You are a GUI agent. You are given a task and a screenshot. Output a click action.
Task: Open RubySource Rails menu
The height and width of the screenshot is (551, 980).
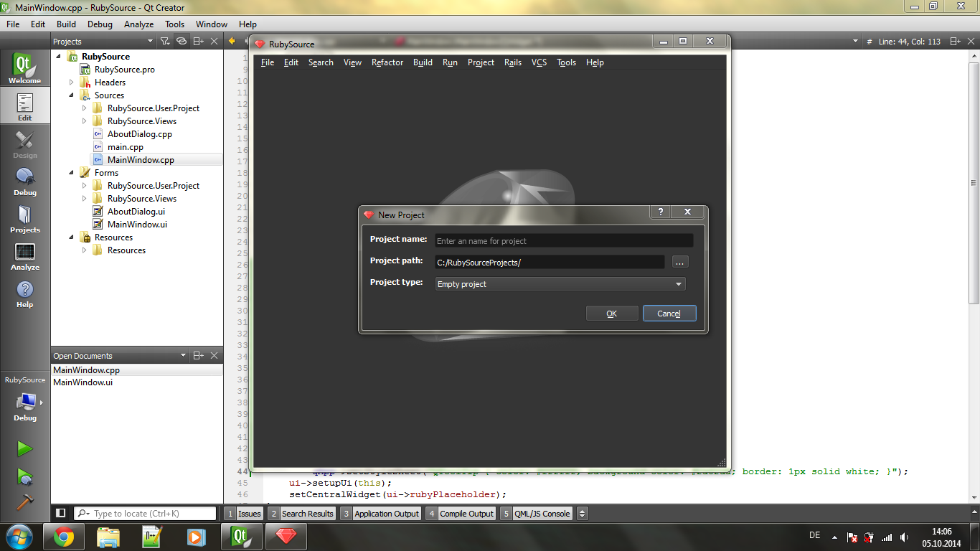pyautogui.click(x=513, y=62)
